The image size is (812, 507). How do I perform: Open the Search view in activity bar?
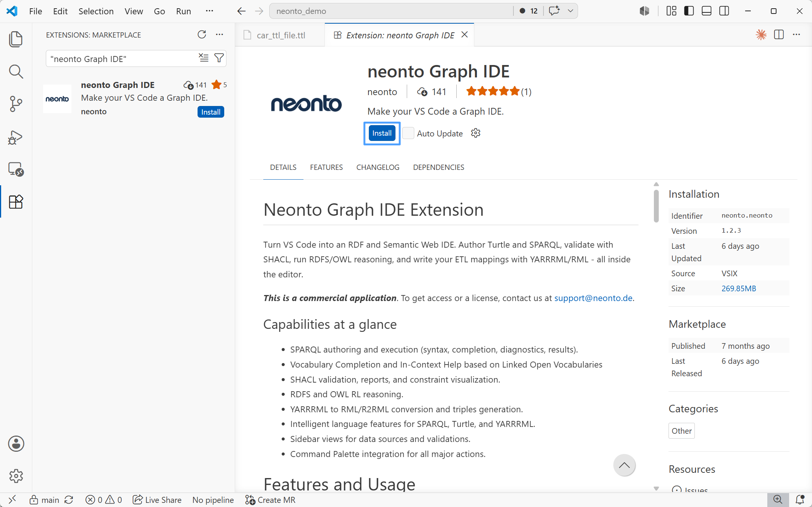click(x=16, y=71)
